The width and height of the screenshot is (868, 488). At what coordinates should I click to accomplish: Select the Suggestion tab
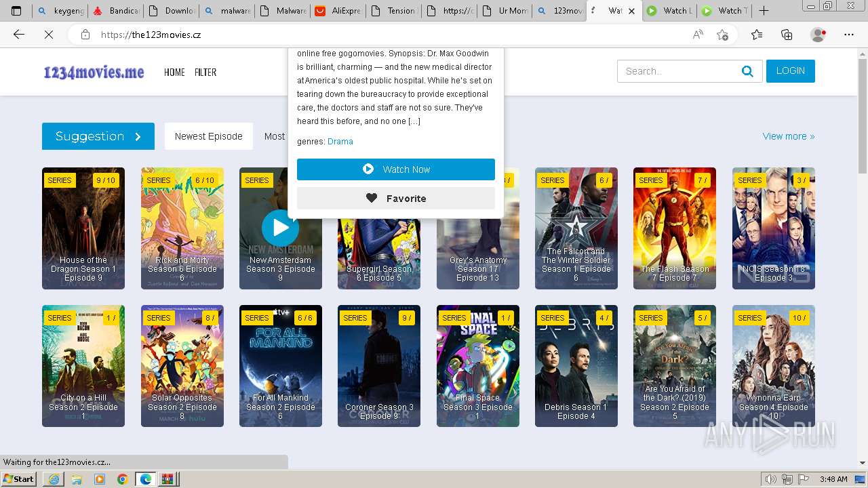coord(98,136)
